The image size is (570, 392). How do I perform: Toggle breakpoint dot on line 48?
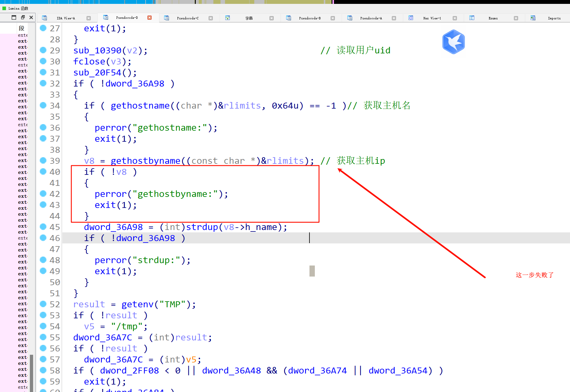[43, 260]
